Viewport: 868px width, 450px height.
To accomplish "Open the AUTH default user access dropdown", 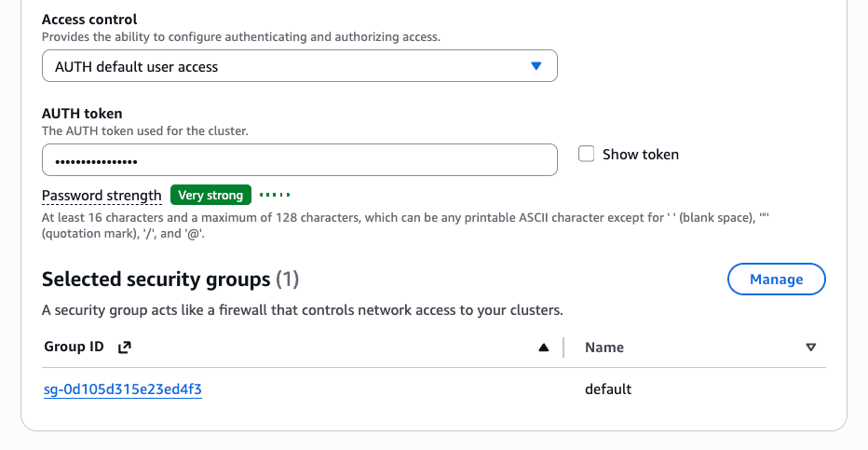I will coord(300,66).
